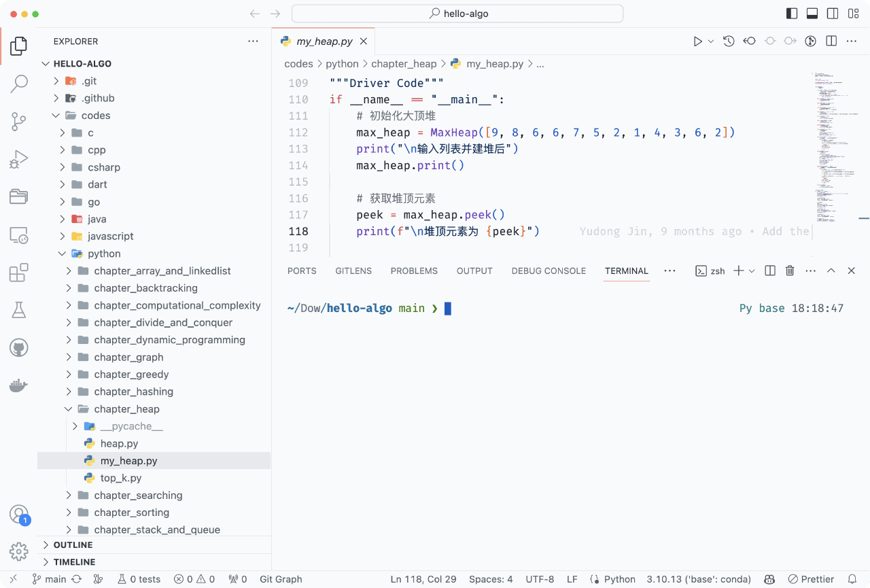The width and height of the screenshot is (870, 588).
Task: Toggle the Panel visibility
Action: (x=811, y=13)
